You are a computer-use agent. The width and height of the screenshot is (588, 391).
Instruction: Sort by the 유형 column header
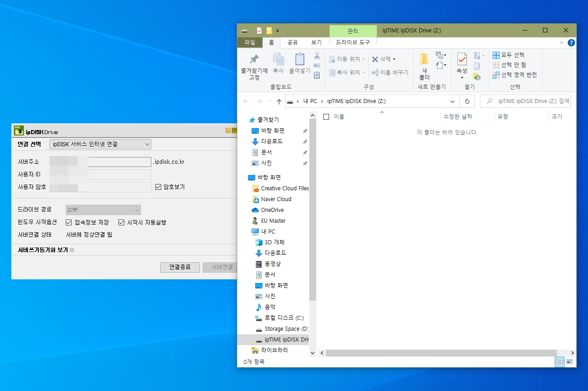point(503,117)
